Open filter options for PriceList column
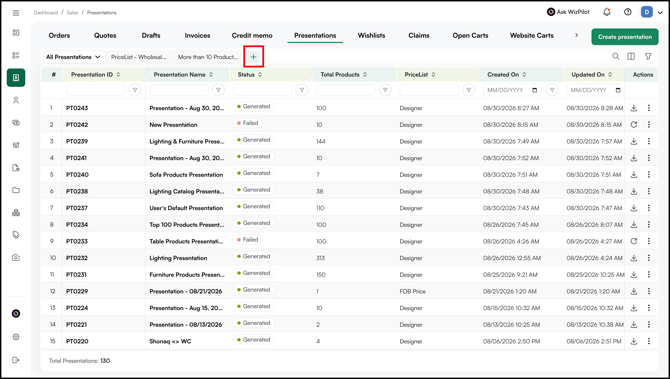The width and height of the screenshot is (670, 379). pyautogui.click(x=469, y=90)
